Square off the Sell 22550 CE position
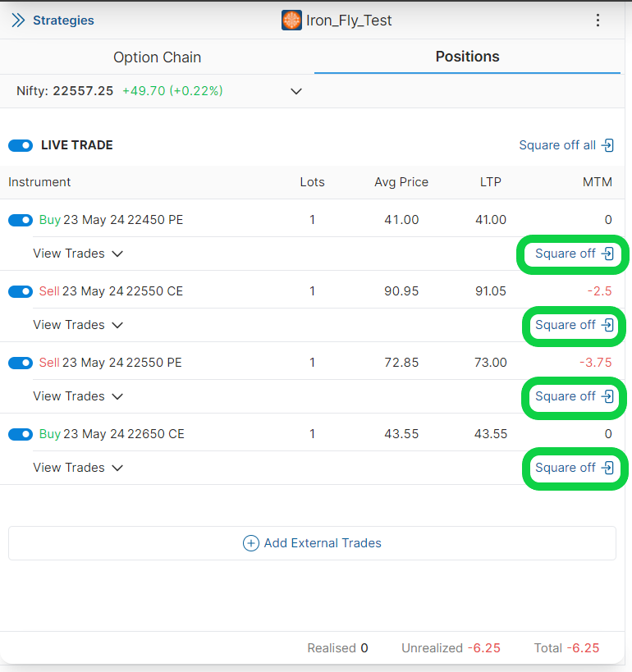The width and height of the screenshot is (632, 672). click(x=575, y=325)
